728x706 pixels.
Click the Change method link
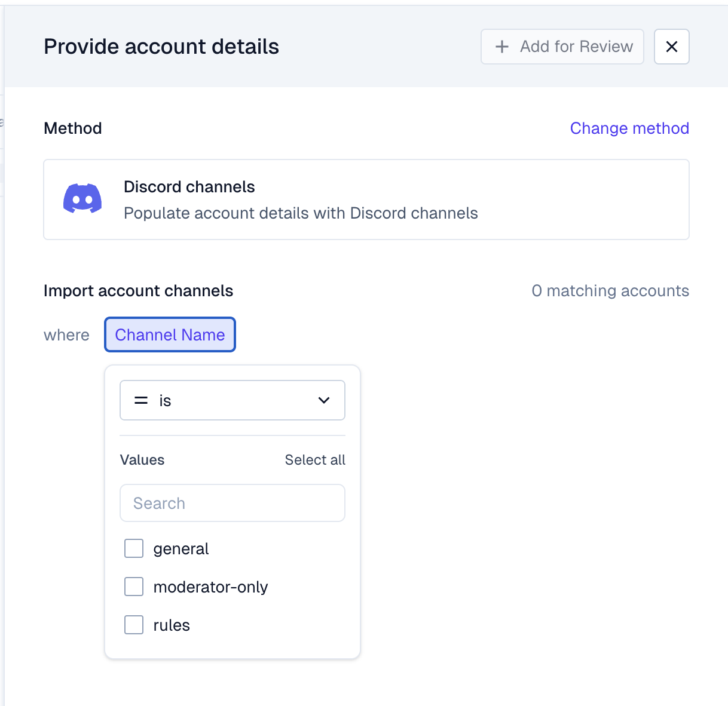coord(629,128)
